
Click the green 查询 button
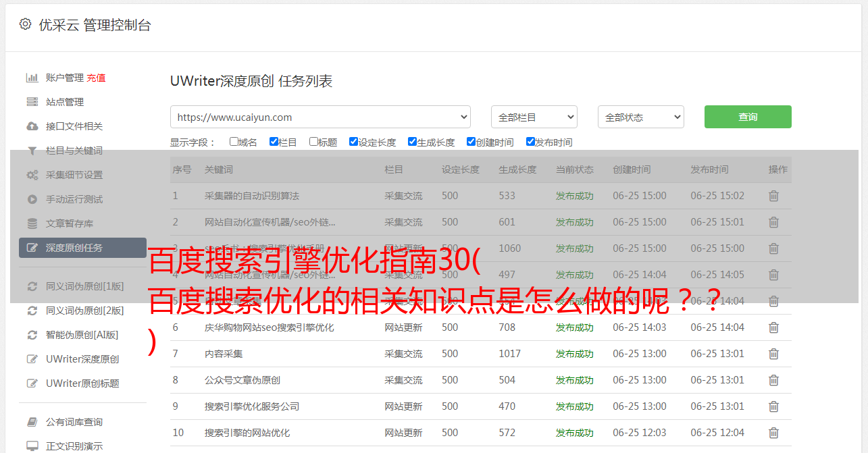[748, 117]
